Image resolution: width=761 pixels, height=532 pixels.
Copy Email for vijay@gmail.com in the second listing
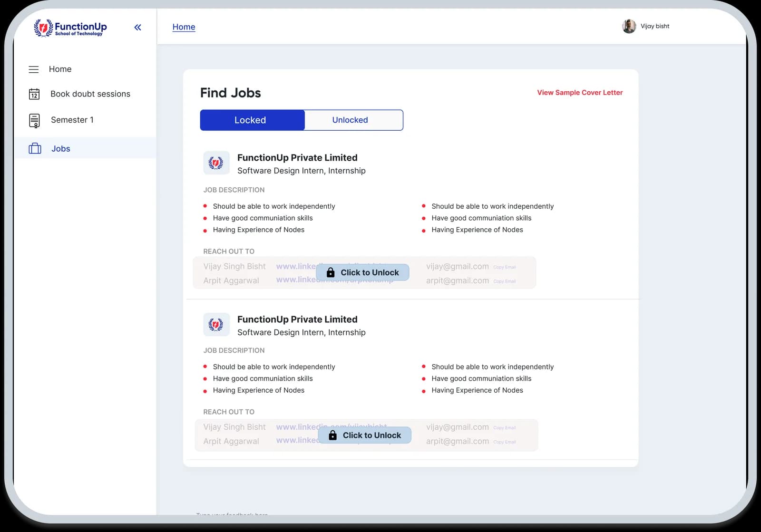505,428
